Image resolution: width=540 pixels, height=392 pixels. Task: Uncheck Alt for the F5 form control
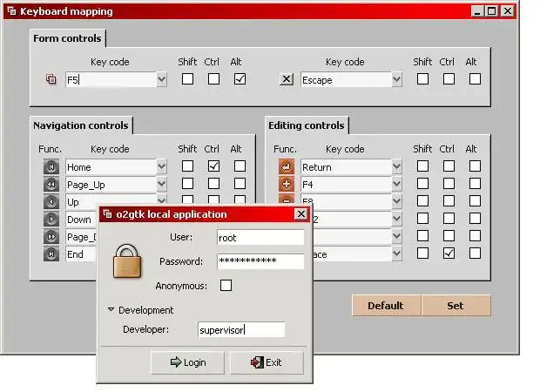(x=240, y=79)
